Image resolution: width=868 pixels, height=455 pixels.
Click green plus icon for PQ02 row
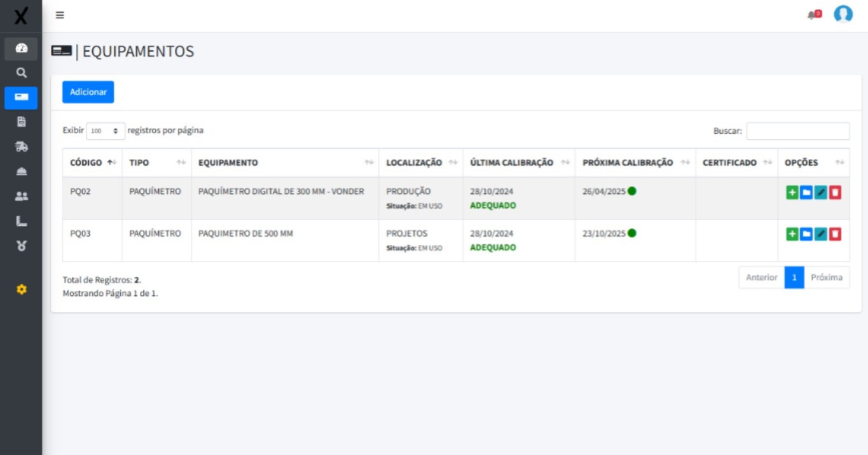pos(792,193)
